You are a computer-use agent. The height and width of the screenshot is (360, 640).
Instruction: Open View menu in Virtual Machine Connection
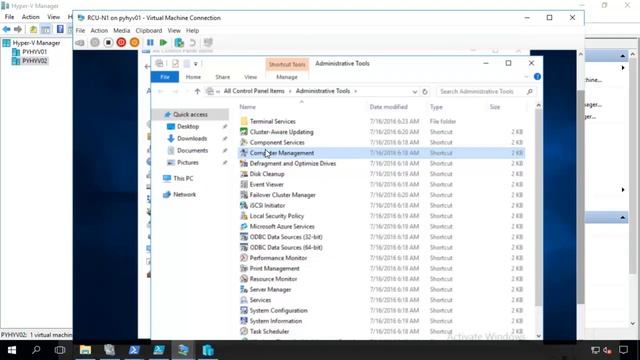(x=174, y=31)
